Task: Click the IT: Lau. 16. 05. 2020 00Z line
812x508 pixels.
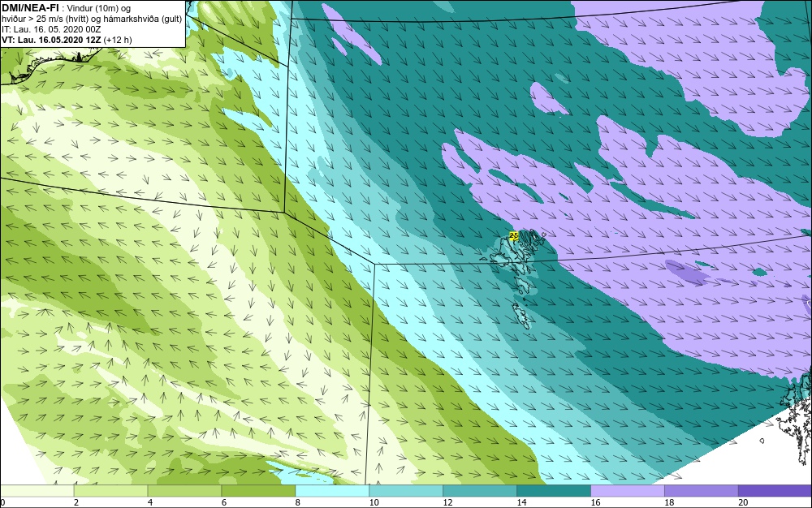Action: click(51, 29)
